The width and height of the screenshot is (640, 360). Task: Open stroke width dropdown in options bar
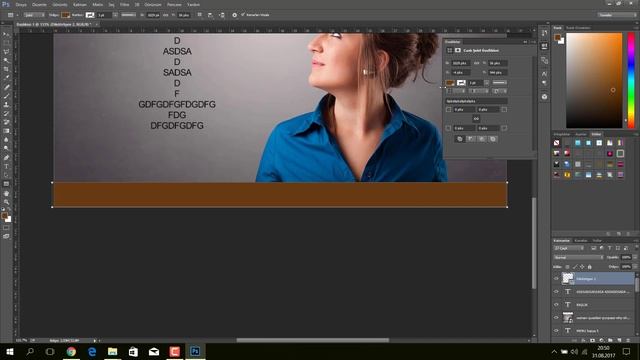click(115, 15)
